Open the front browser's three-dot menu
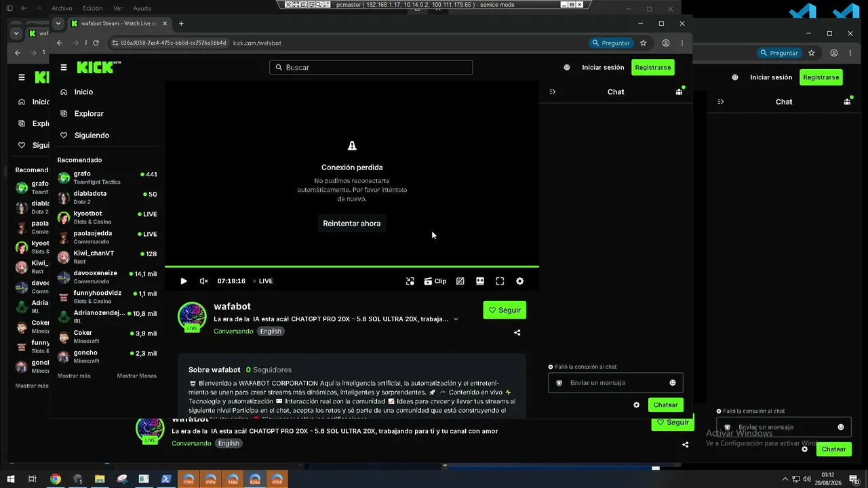The height and width of the screenshot is (488, 868). [682, 43]
